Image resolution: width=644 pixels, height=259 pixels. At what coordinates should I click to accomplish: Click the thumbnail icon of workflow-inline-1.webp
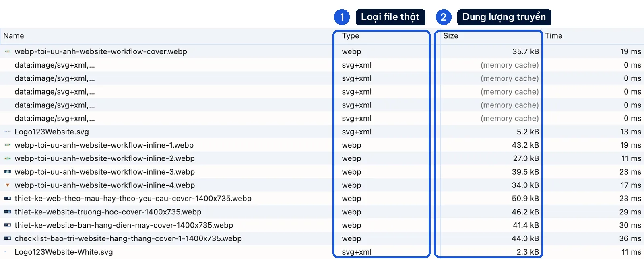[8, 145]
